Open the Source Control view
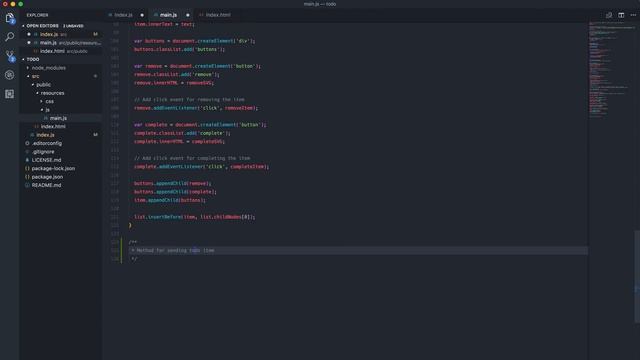The image size is (640, 360). point(9,56)
